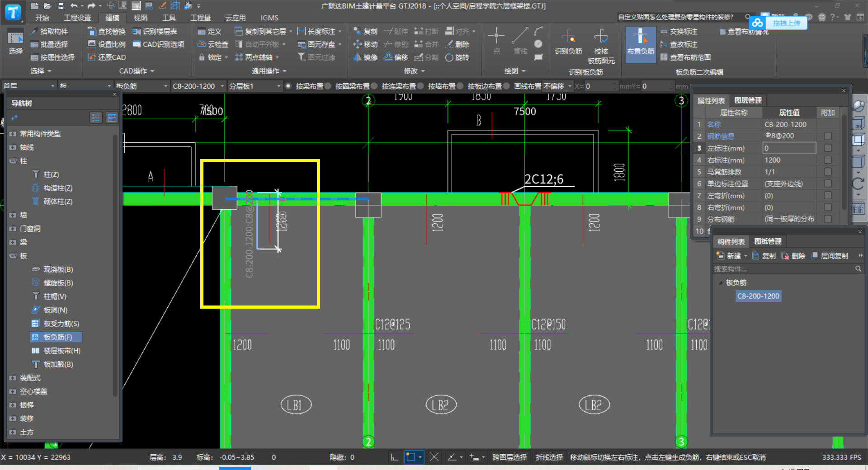The height and width of the screenshot is (470, 868).
Task: Open the 新建 dropdown arrow in the component list
Action: (745, 256)
